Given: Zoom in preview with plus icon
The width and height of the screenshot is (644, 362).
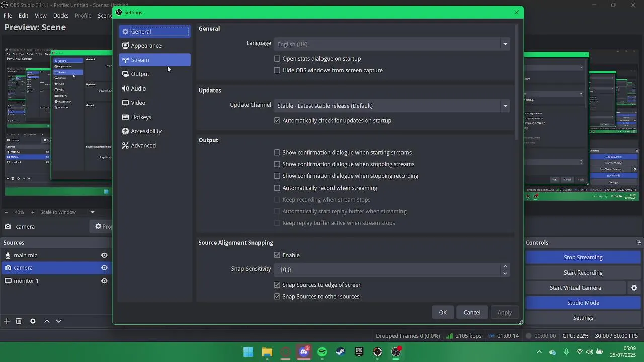Looking at the screenshot, I should click(x=33, y=212).
